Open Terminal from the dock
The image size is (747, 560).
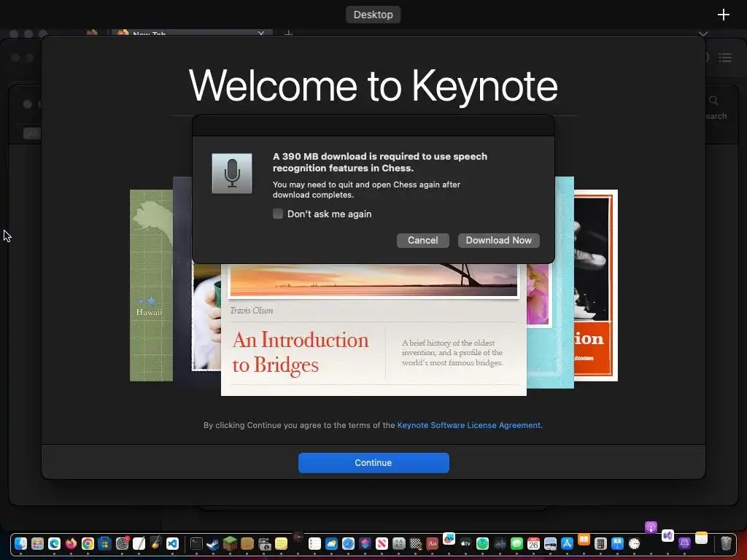[x=196, y=543]
